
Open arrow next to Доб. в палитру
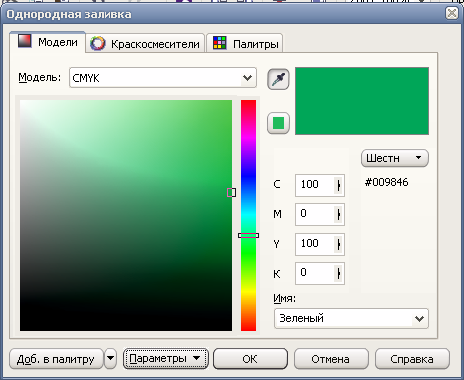click(110, 359)
